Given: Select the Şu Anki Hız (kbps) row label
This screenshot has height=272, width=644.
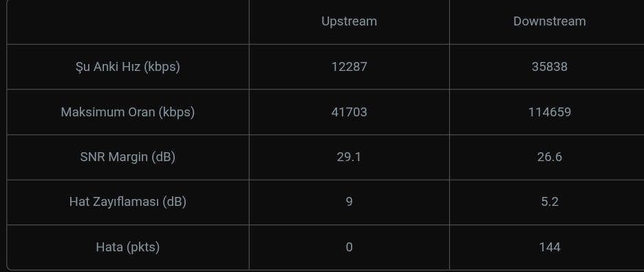Looking at the screenshot, I should point(128,67).
